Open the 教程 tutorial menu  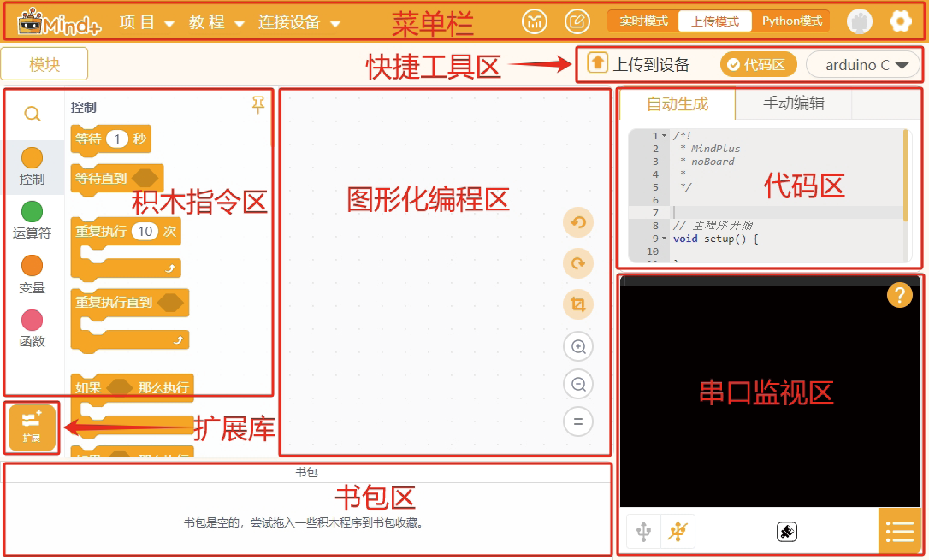pyautogui.click(x=216, y=22)
